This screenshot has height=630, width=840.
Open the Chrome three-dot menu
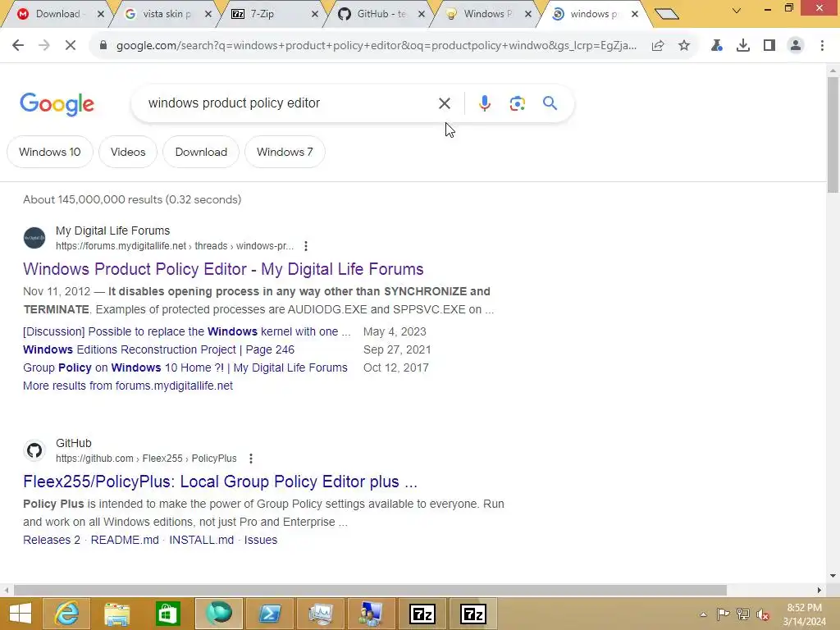pos(822,46)
